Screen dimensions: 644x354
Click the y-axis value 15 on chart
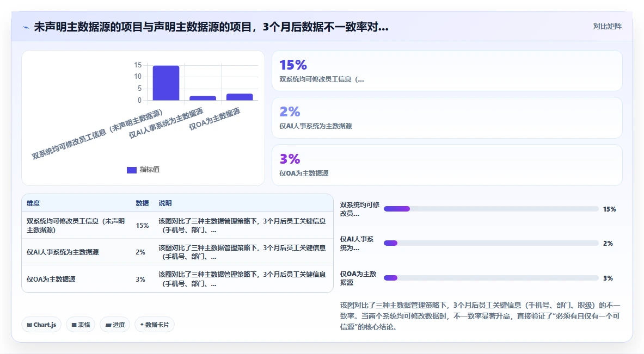click(138, 65)
